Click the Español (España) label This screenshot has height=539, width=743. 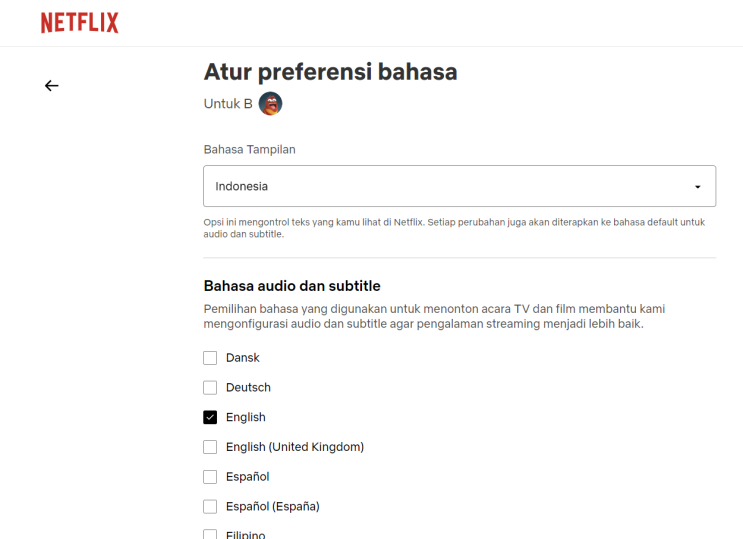(x=273, y=507)
